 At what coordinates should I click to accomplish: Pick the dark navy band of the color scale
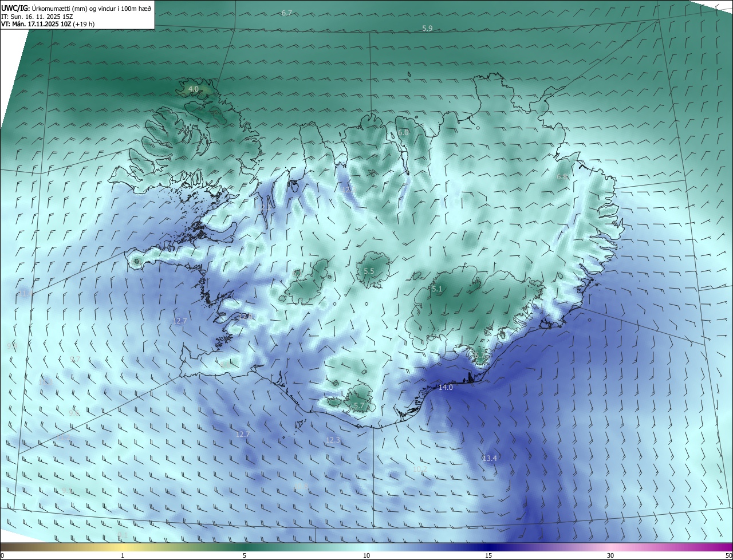tap(488, 547)
